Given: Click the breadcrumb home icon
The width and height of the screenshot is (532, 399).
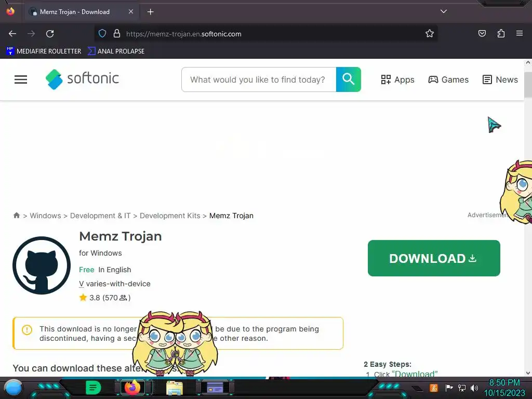Looking at the screenshot, I should pyautogui.click(x=16, y=216).
